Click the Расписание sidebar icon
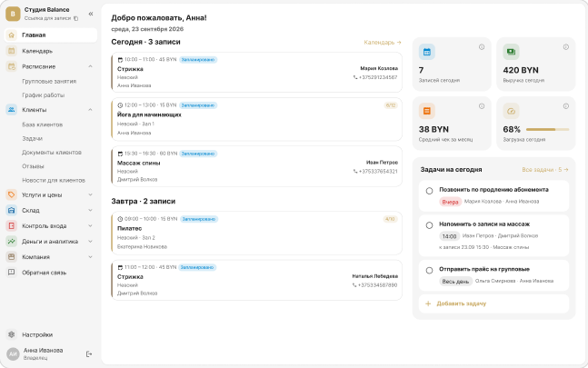The width and height of the screenshot is (588, 368). tap(12, 66)
